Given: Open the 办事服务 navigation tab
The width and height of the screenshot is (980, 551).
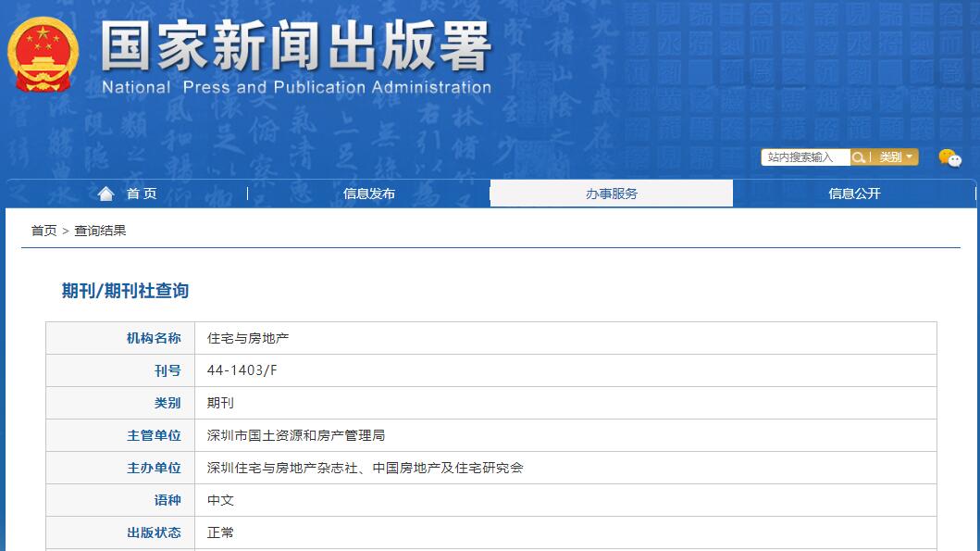Looking at the screenshot, I should point(612,194).
